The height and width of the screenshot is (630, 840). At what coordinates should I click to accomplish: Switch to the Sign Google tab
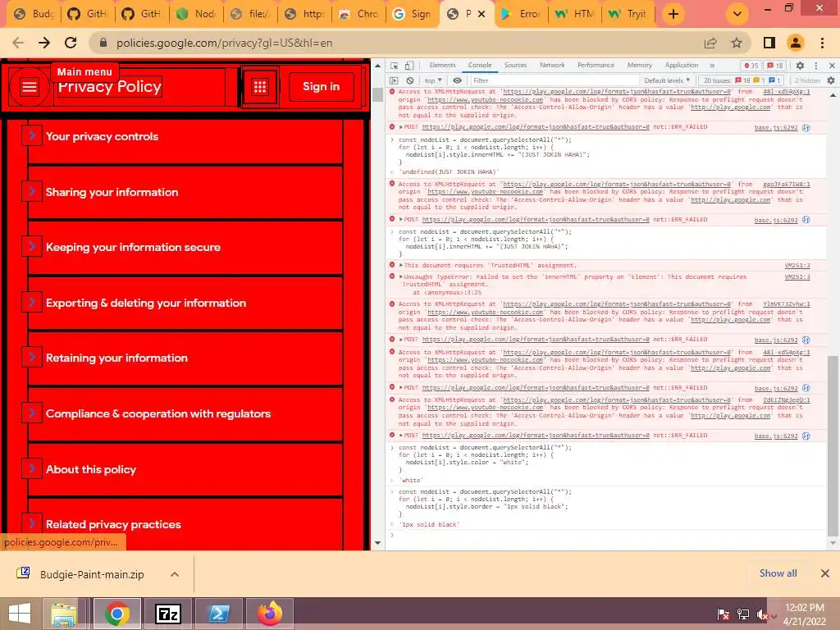click(412, 14)
